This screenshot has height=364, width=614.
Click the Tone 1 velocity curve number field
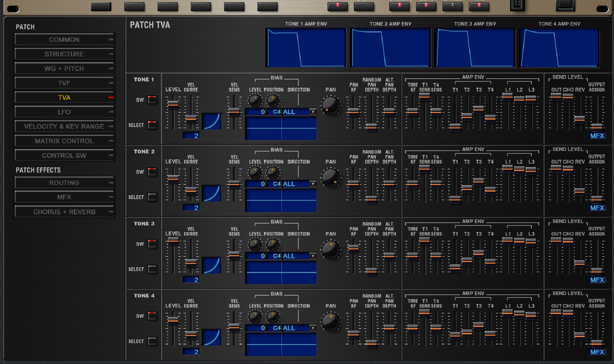coord(191,136)
